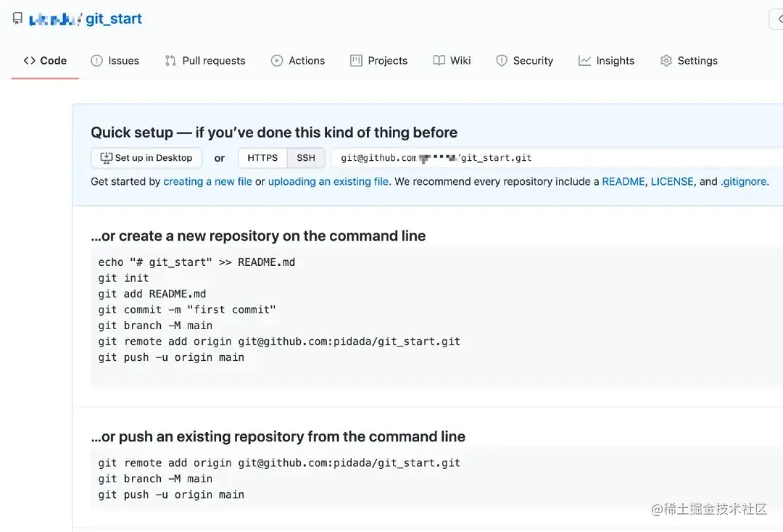Click the echo "# git_start" >> README.md line
783x532 pixels.
(x=196, y=262)
